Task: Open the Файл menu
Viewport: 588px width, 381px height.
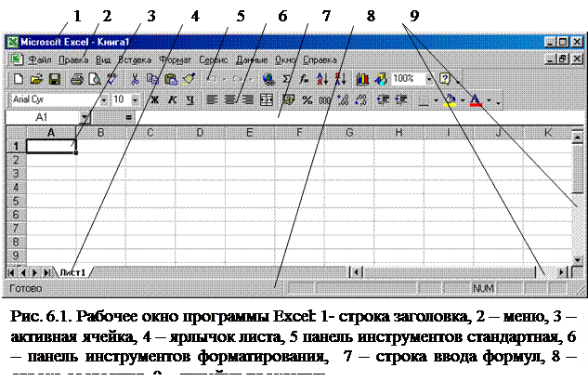Action: (40, 59)
